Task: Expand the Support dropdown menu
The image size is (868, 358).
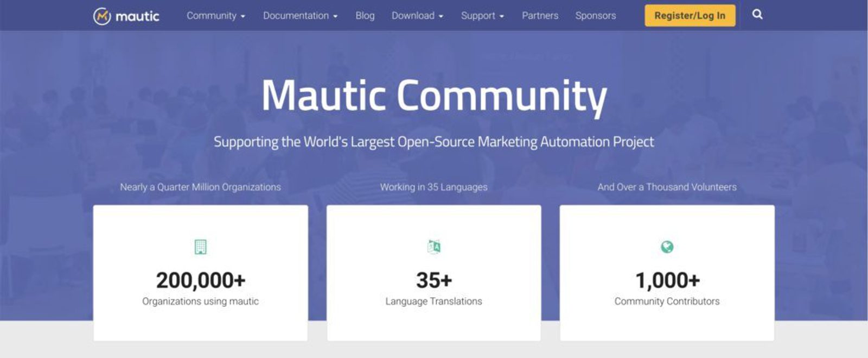Action: (482, 16)
